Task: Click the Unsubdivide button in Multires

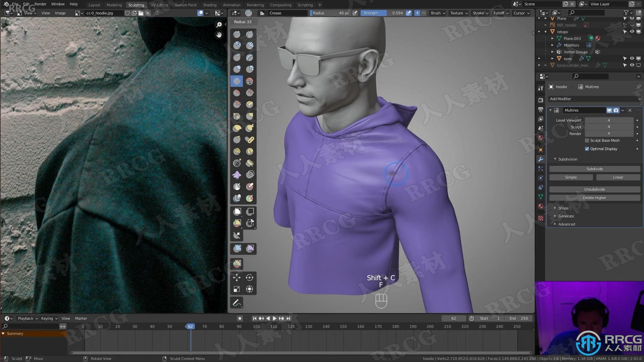Action: click(x=594, y=189)
